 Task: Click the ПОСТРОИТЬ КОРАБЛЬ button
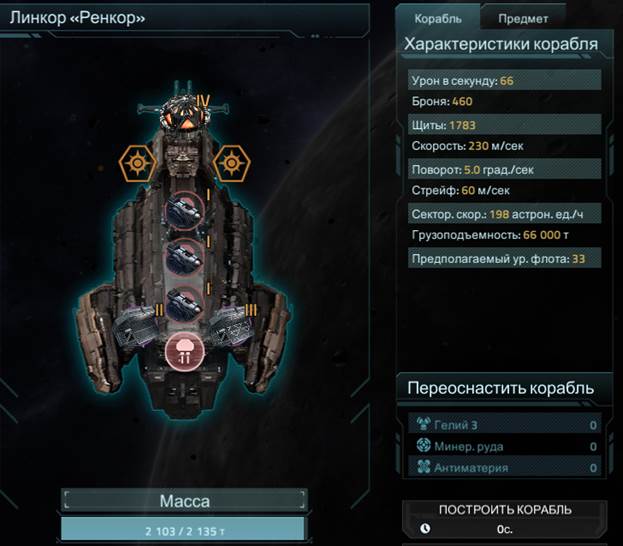click(x=505, y=519)
